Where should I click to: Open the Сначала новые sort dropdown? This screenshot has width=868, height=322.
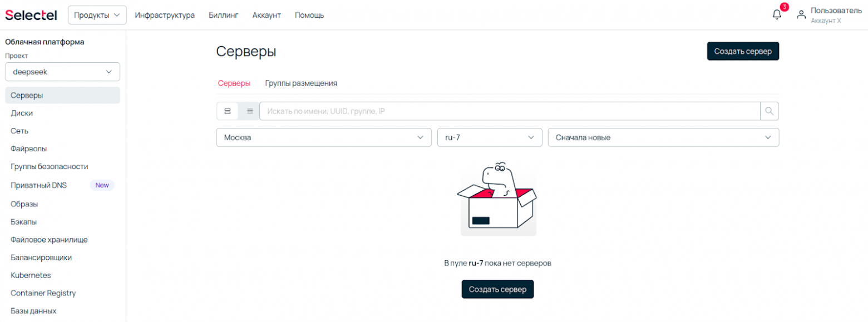663,137
